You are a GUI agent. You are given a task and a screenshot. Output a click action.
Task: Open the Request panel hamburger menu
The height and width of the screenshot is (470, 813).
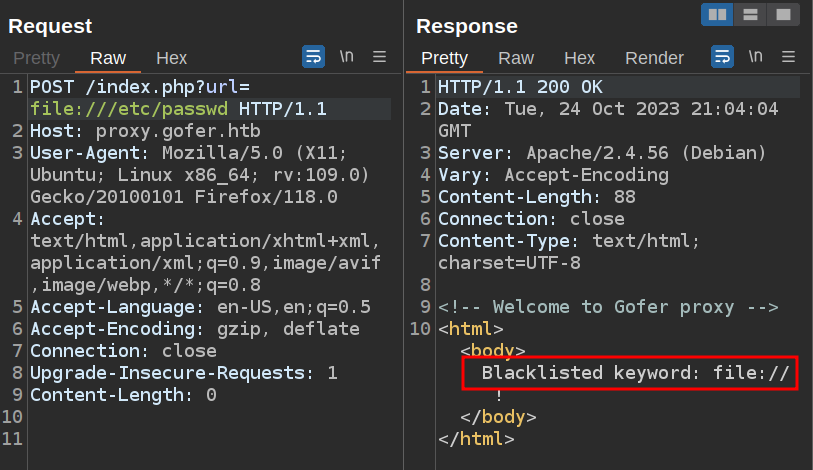pyautogui.click(x=380, y=57)
